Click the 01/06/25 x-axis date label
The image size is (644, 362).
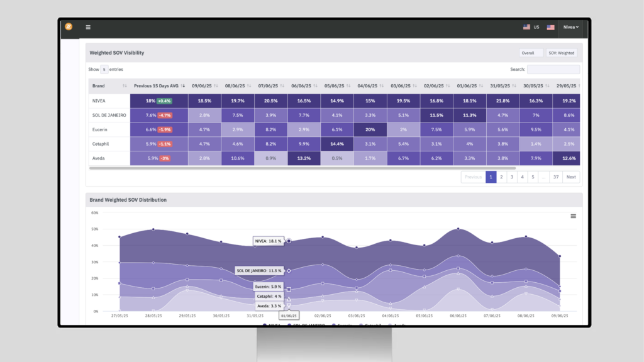tap(289, 315)
